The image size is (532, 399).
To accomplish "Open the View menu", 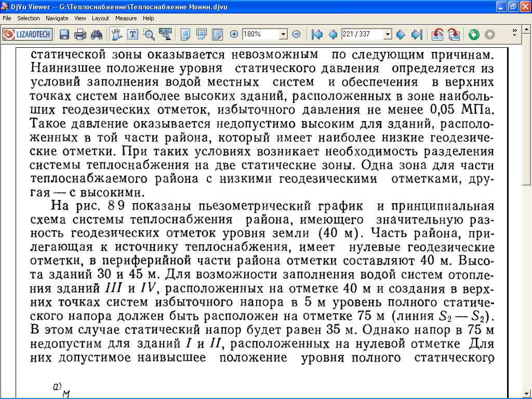I will pyautogui.click(x=80, y=18).
